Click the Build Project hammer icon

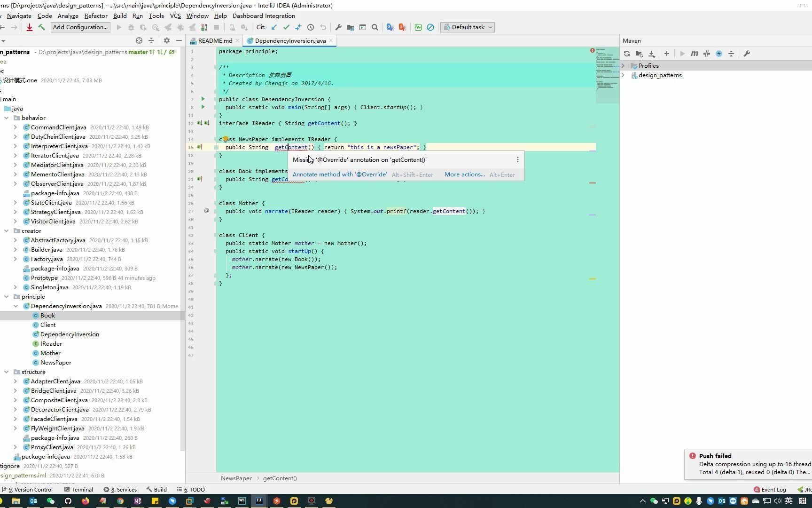(42, 27)
